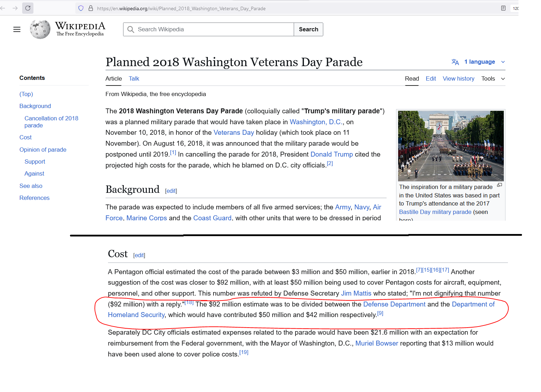Click citation [1] superscript
This screenshot has width=541, height=392.
click(173, 152)
